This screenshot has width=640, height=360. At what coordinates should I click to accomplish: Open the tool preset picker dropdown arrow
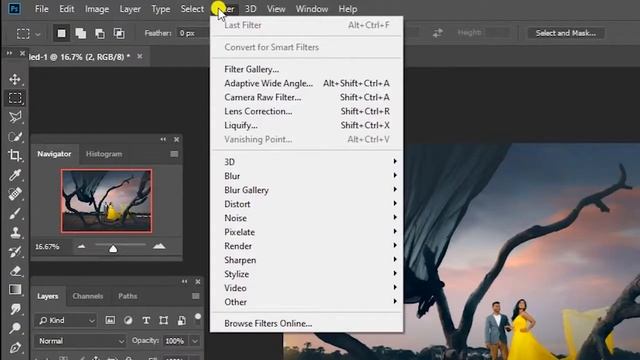click(38, 34)
